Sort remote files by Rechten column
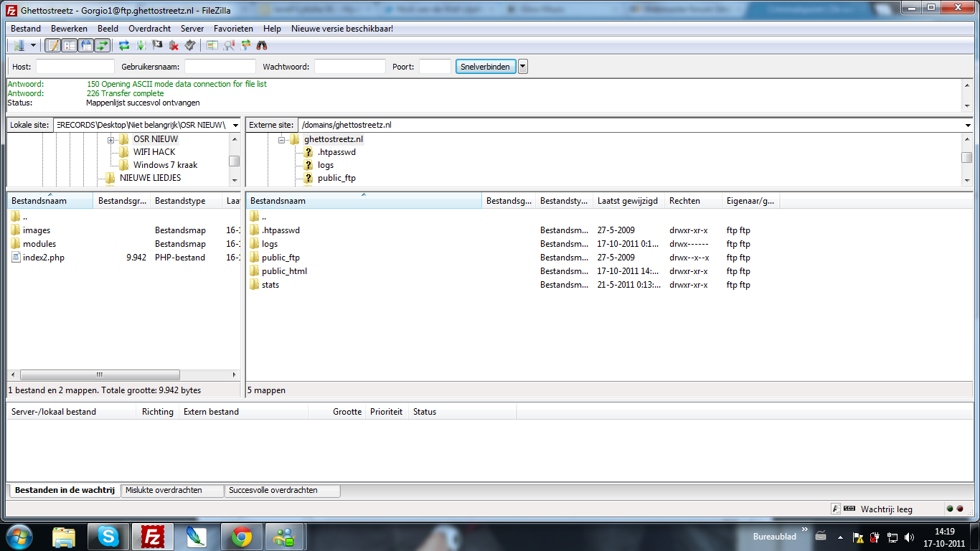 coord(693,201)
